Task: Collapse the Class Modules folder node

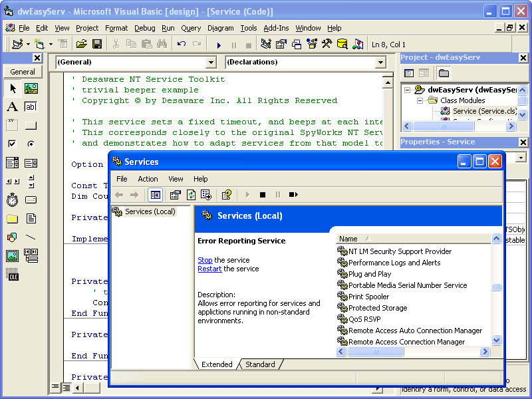Action: pyautogui.click(x=420, y=100)
